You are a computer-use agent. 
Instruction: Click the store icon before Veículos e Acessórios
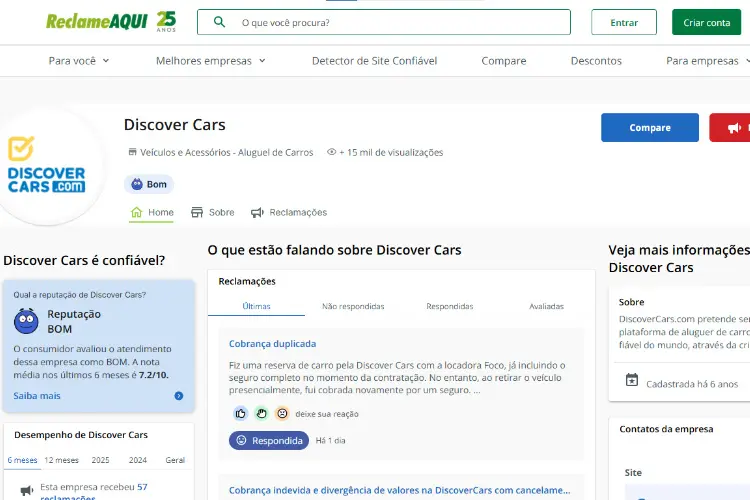pyautogui.click(x=132, y=152)
